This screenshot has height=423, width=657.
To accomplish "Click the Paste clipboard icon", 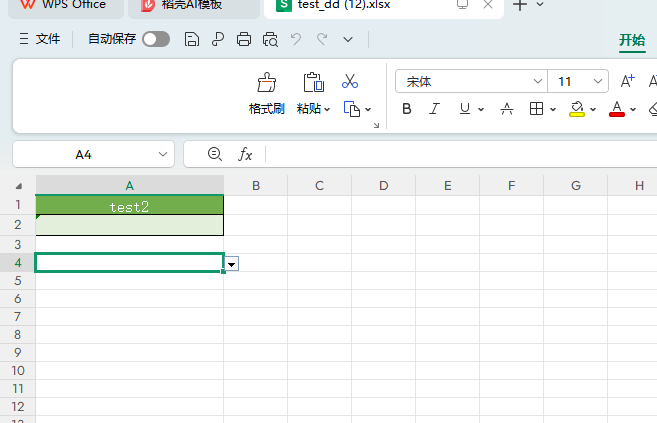I will click(x=313, y=83).
